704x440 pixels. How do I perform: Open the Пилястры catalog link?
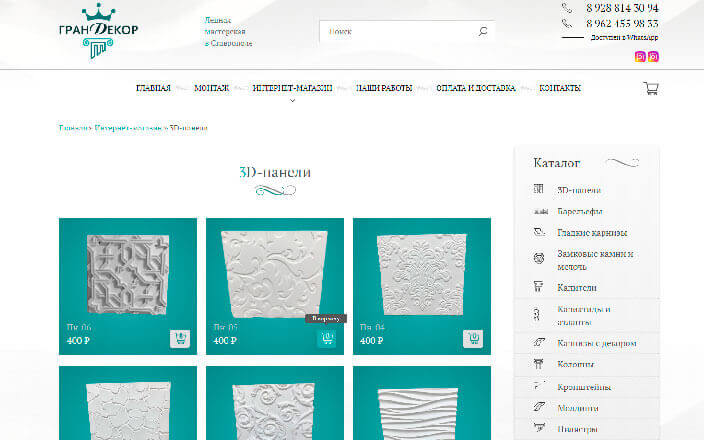point(577,429)
